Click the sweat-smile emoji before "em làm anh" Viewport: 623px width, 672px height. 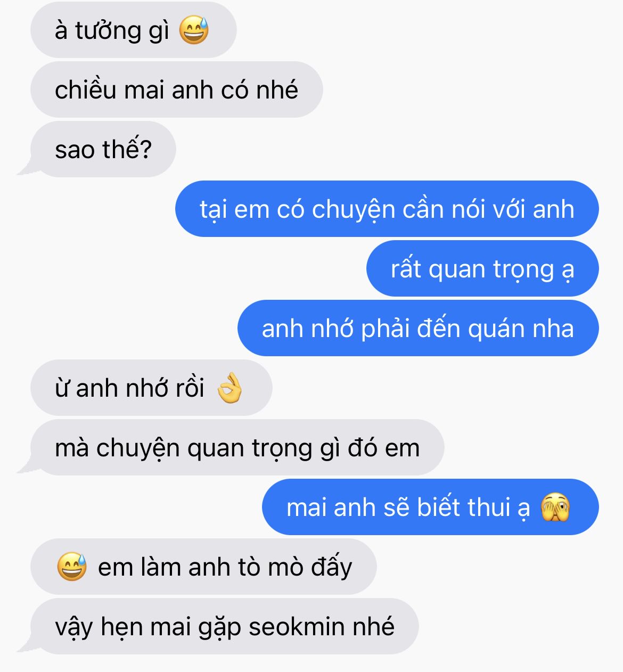click(x=72, y=567)
